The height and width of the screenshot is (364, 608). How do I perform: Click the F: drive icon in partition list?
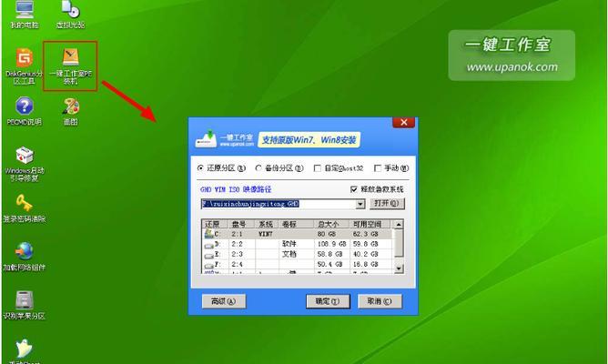pos(209,265)
